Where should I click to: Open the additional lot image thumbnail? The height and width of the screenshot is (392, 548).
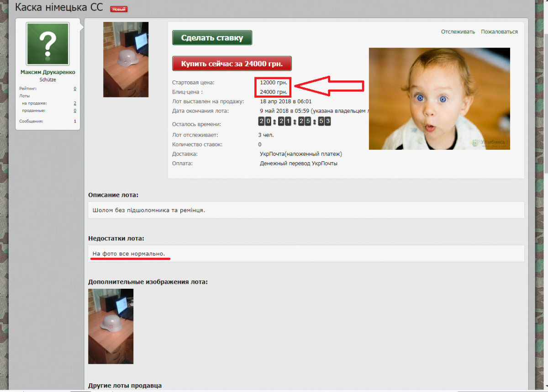(x=111, y=326)
